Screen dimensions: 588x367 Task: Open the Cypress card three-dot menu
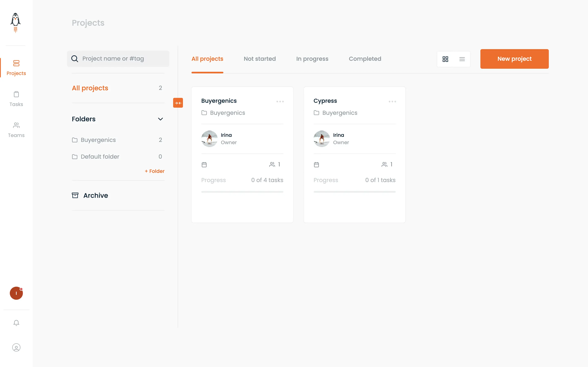click(392, 102)
